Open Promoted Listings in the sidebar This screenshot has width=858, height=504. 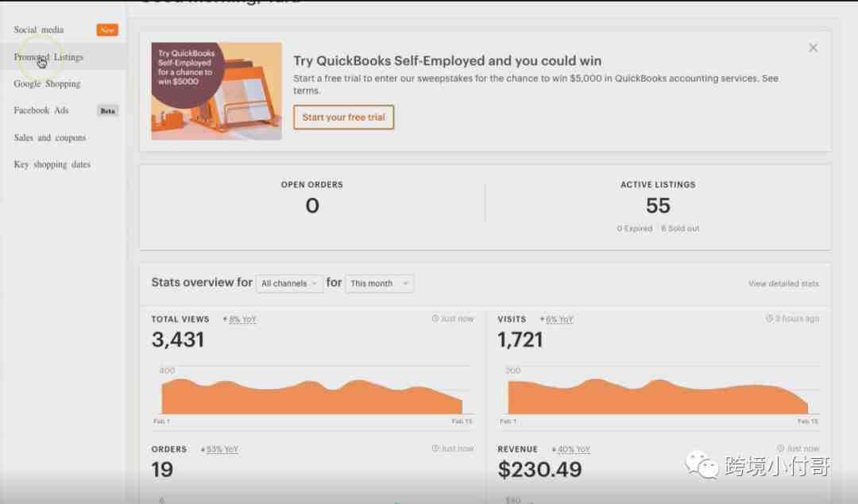click(48, 57)
